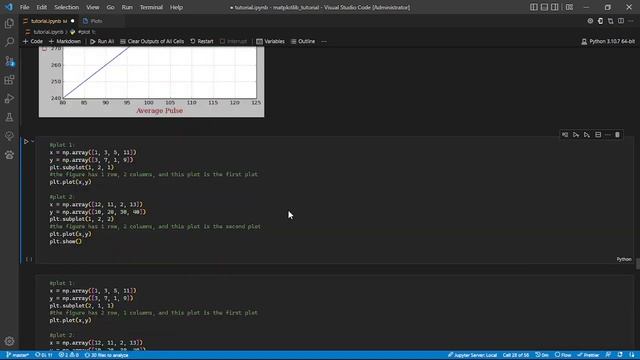
Task: Open errors and warnings status item
Action: pyautogui.click(x=69, y=355)
